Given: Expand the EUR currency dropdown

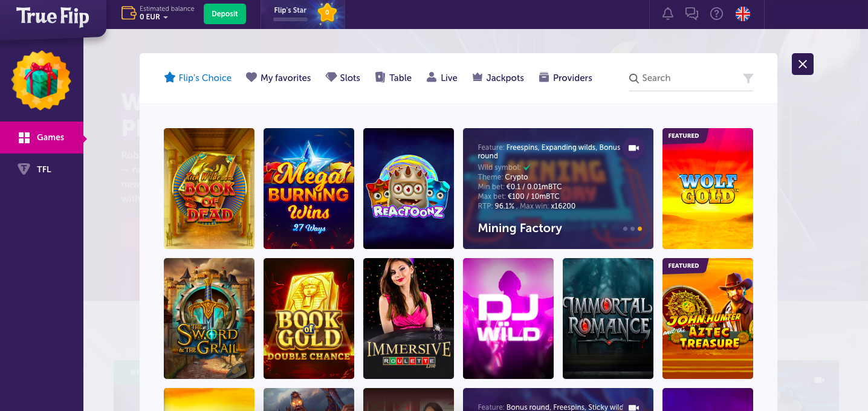Looking at the screenshot, I should point(154,18).
